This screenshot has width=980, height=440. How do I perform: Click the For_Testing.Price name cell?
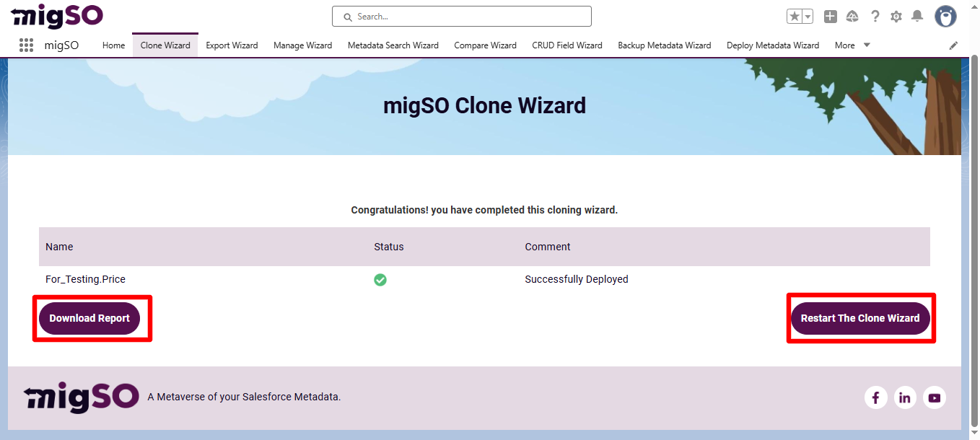(85, 279)
